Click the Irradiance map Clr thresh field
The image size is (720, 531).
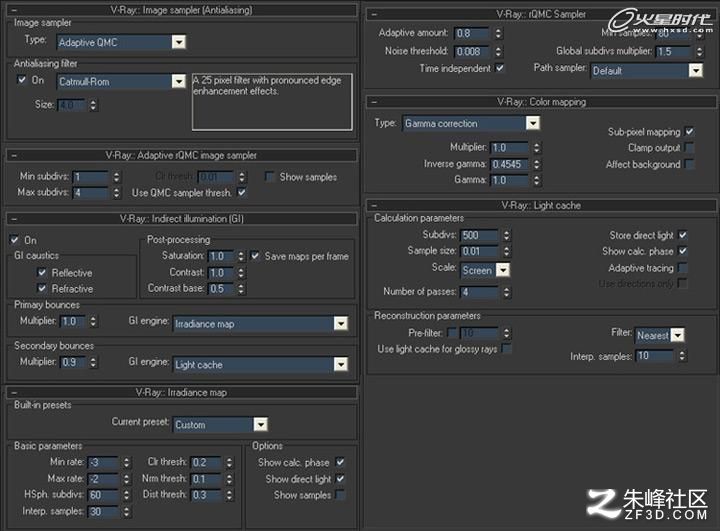click(x=206, y=463)
